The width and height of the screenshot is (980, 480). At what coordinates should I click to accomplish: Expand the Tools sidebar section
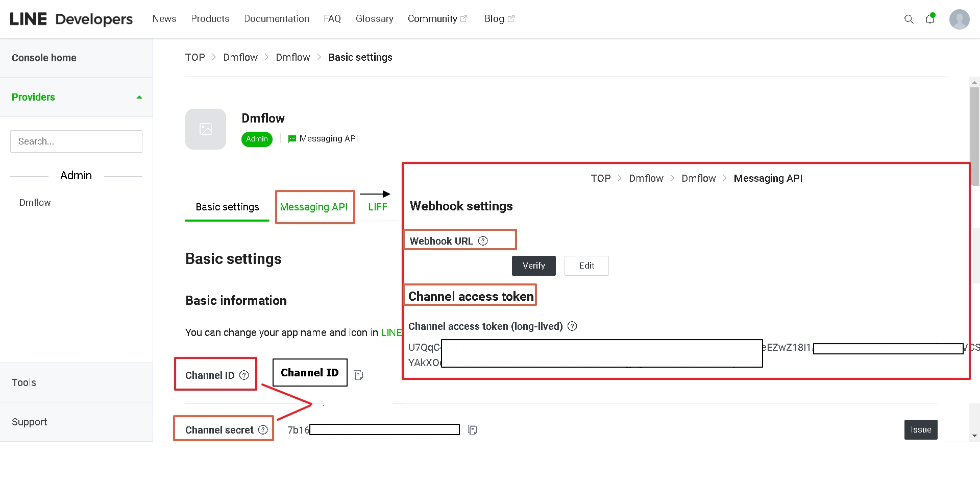click(x=24, y=382)
